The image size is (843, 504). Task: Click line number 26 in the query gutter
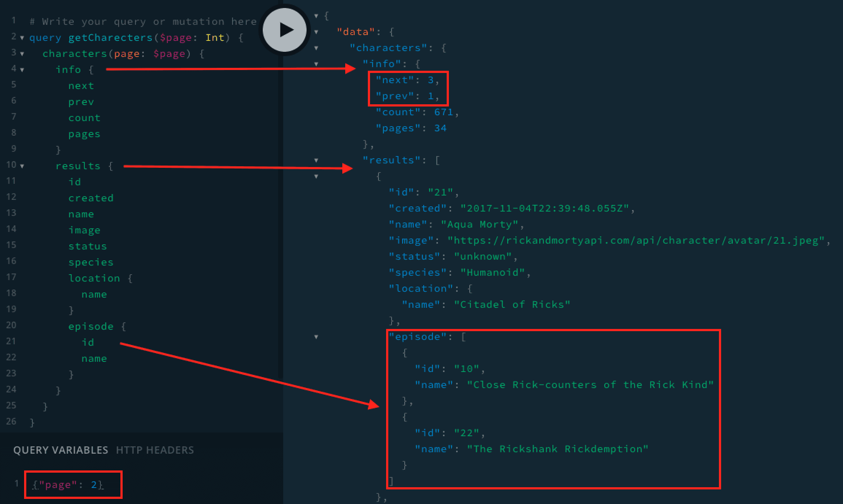click(11, 421)
